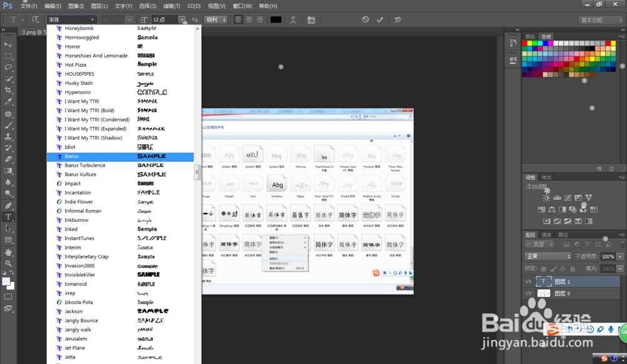
Task: Switch to the 通道 tab
Action: pyautogui.click(x=547, y=235)
